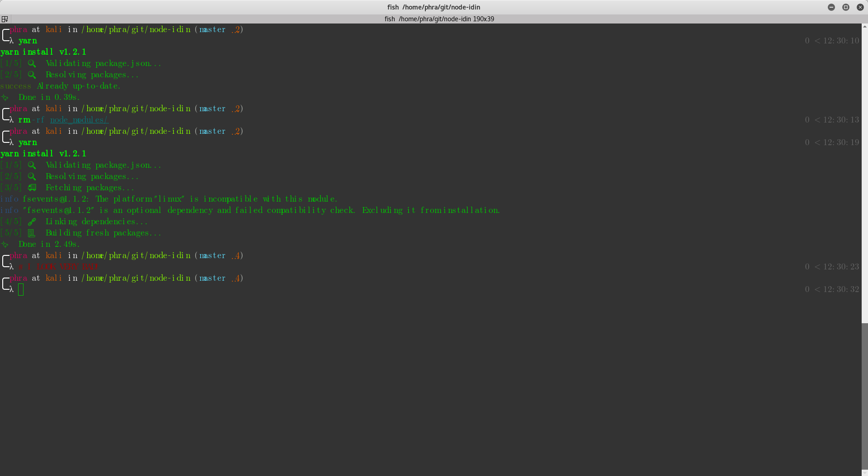Click the vertical scrollbar thumb
The width and height of the screenshot is (868, 476).
pos(864,396)
